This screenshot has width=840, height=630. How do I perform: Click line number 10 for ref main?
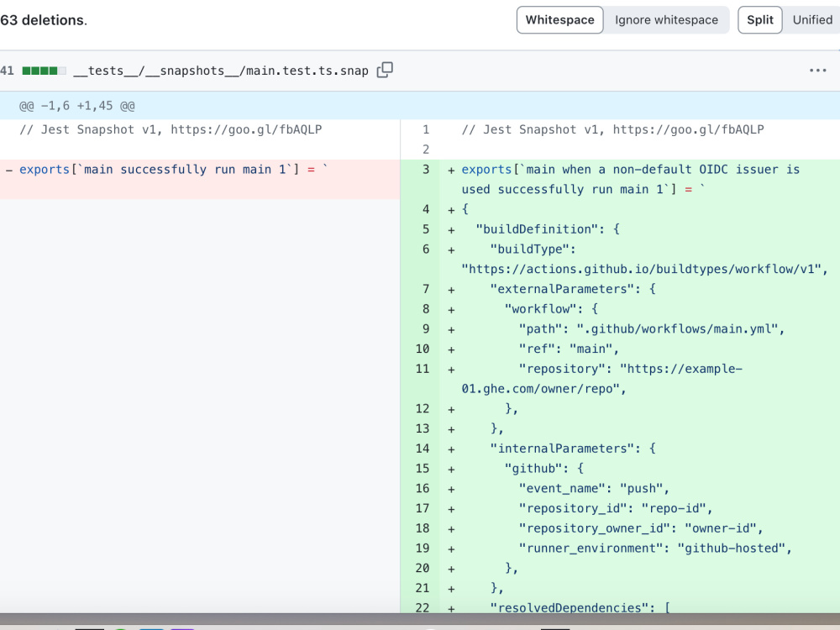(423, 349)
